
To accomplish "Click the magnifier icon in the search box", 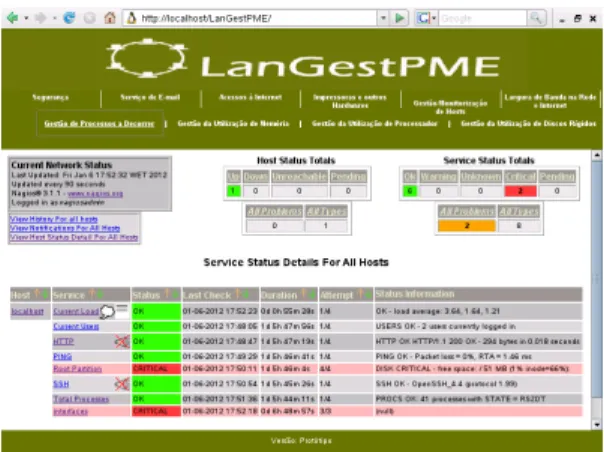I will (x=536, y=18).
